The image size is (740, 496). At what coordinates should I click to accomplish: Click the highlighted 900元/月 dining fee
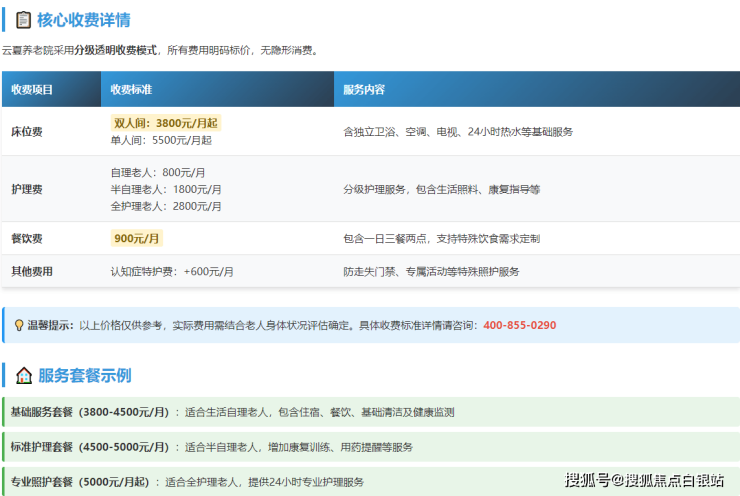click(x=137, y=238)
